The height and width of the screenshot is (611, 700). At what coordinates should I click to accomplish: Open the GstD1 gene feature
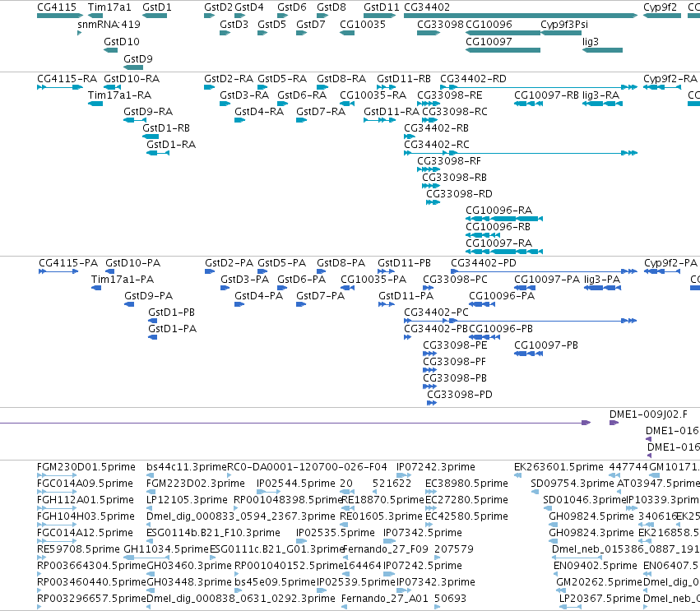pyautogui.click(x=155, y=16)
